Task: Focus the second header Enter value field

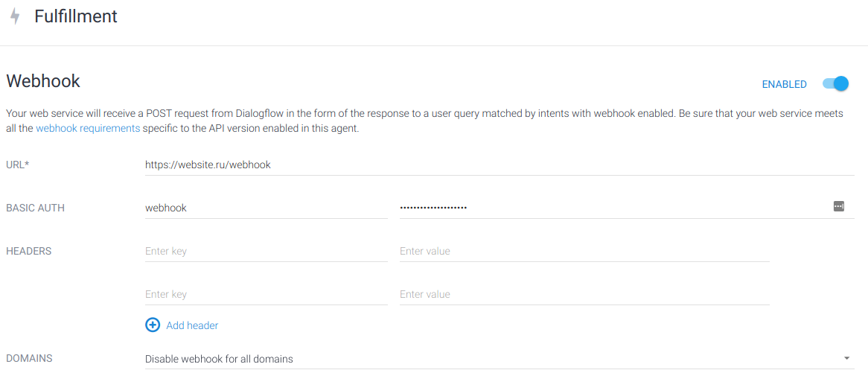Action: pyautogui.click(x=584, y=294)
